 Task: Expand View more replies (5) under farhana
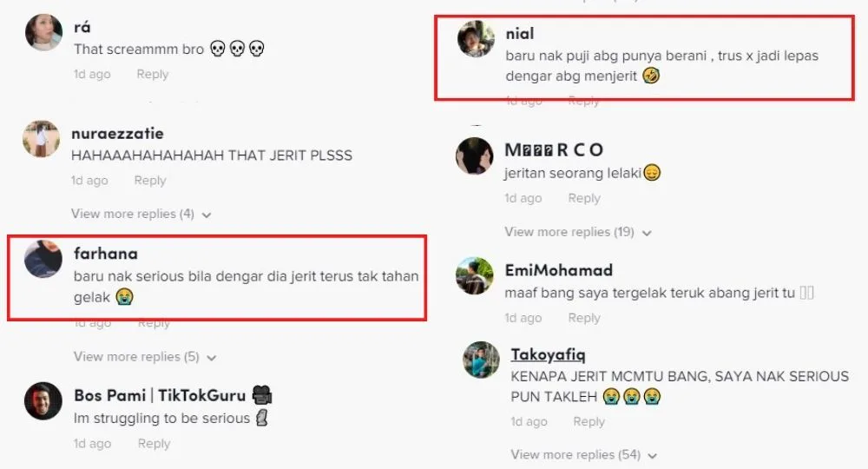pyautogui.click(x=144, y=357)
